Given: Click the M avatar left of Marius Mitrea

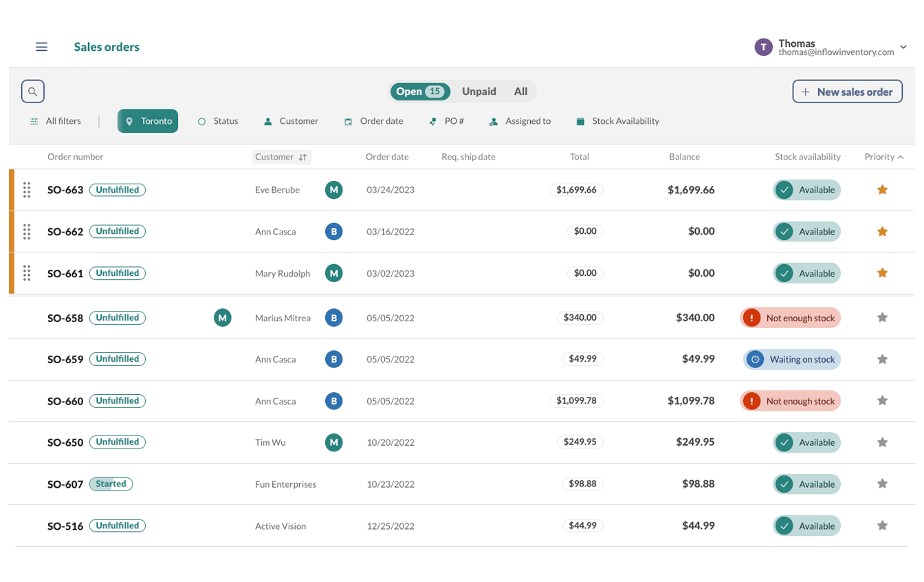Looking at the screenshot, I should click(x=222, y=318).
